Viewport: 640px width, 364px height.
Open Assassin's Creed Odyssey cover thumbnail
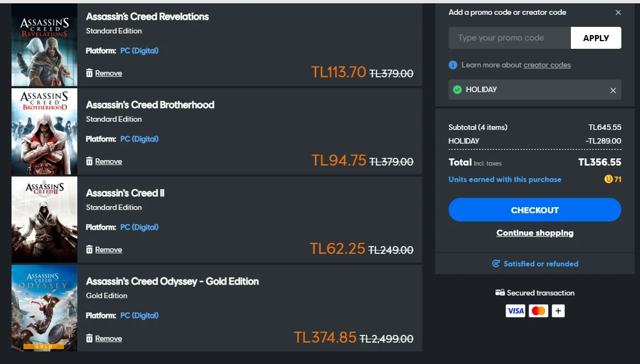pos(44,308)
